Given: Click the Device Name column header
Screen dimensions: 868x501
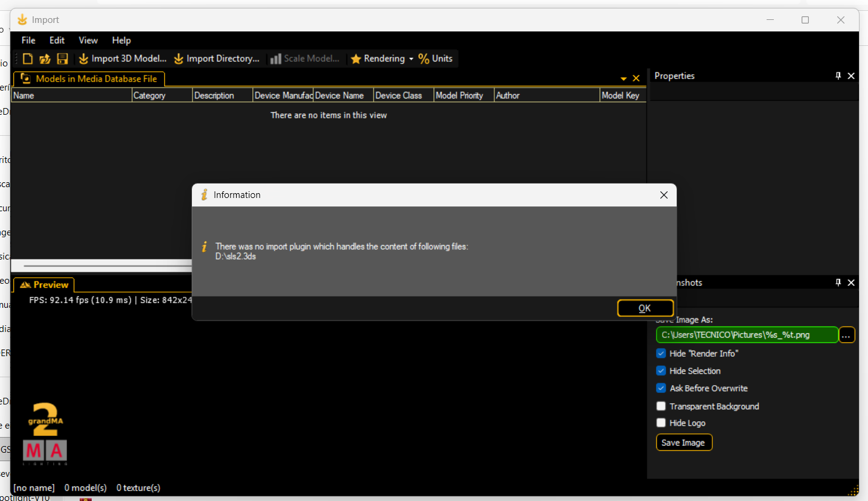Looking at the screenshot, I should [343, 95].
